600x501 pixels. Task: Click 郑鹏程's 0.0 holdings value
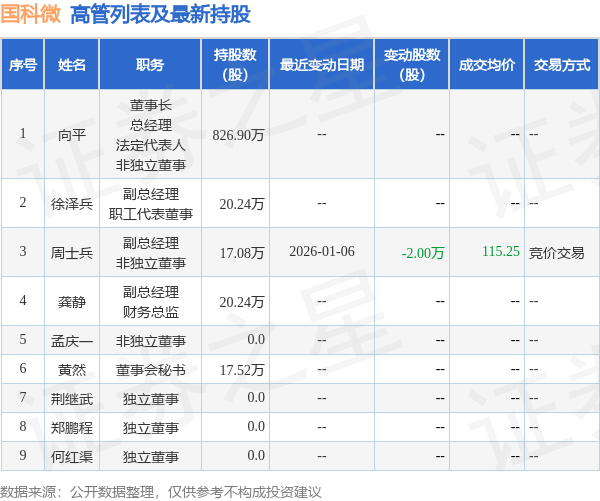[256, 426]
